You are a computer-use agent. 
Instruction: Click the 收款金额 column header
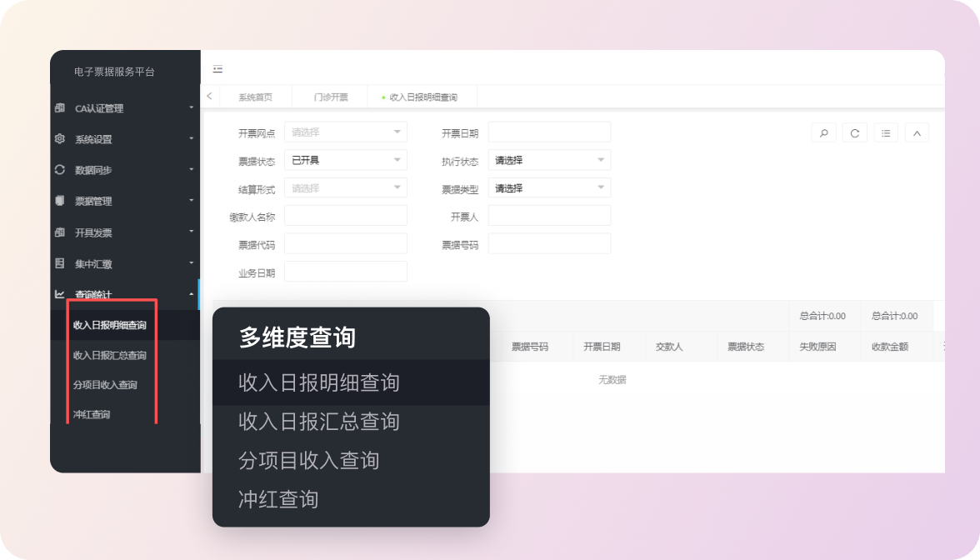click(890, 347)
